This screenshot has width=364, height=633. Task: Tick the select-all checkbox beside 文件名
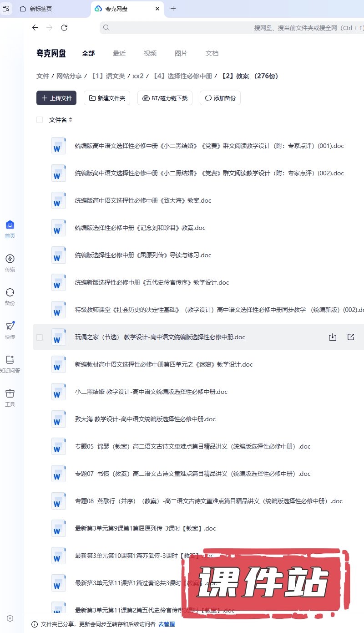tap(40, 120)
